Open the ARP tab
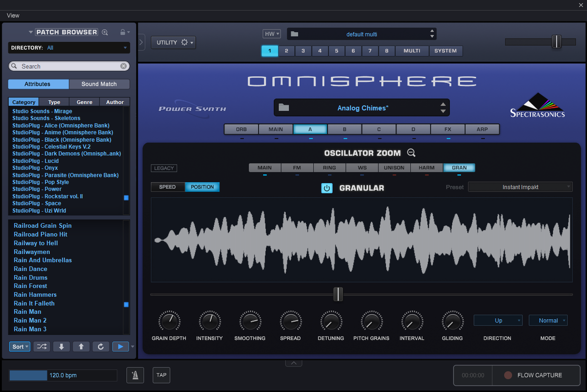 click(x=482, y=130)
